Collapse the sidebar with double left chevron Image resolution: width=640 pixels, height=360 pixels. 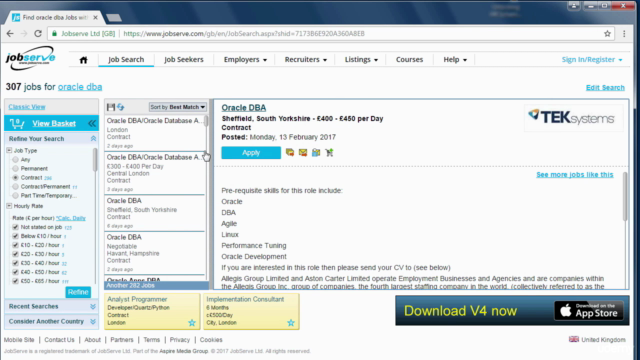pyautogui.click(x=92, y=123)
